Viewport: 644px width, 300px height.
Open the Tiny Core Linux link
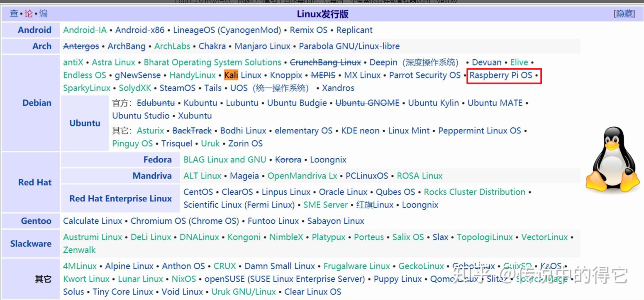click(x=123, y=292)
